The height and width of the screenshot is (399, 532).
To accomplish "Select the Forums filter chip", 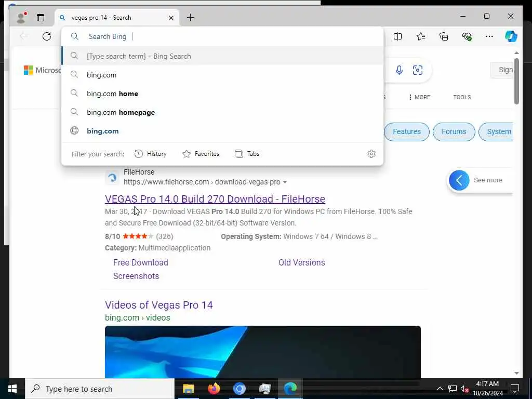I will (454, 131).
